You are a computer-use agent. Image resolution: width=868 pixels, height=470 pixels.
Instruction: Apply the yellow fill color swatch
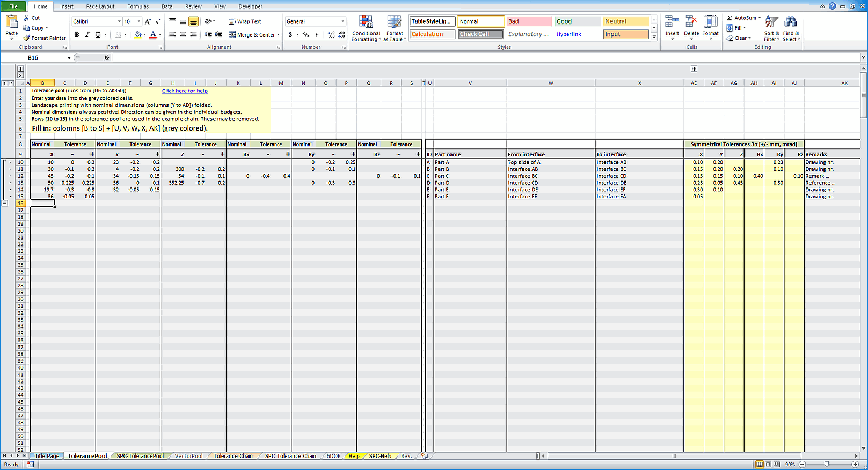[138, 35]
